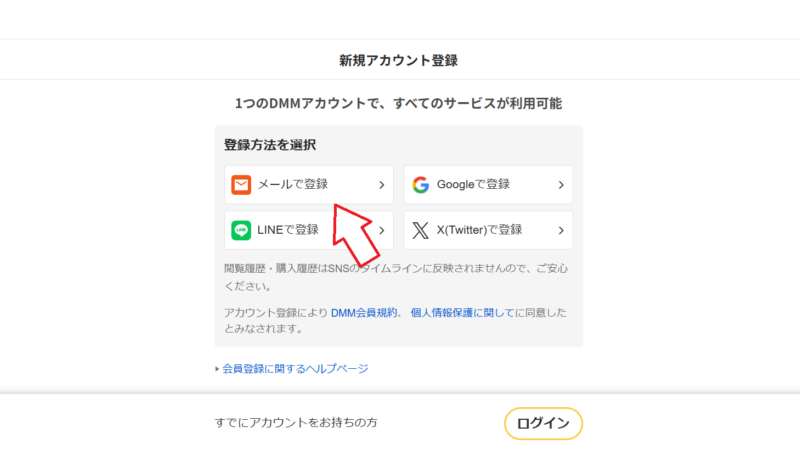Click the green LINE logo icon

241,230
